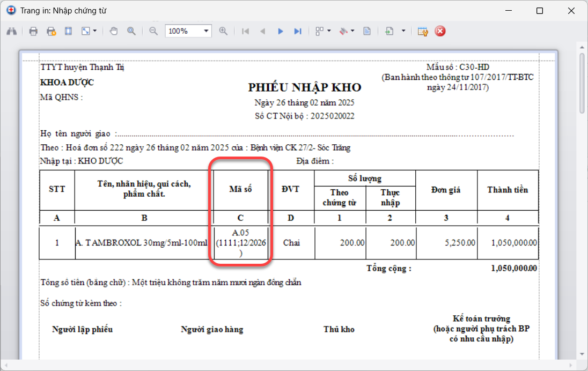The width and height of the screenshot is (588, 371).
Task: Click 'Mẫu số : C30-HD' text
Action: (x=458, y=67)
